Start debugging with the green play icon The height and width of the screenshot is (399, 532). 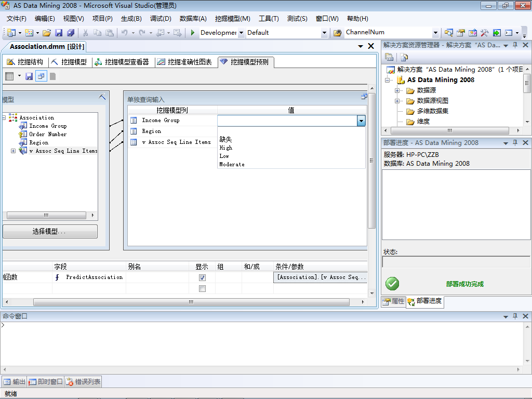(x=193, y=33)
